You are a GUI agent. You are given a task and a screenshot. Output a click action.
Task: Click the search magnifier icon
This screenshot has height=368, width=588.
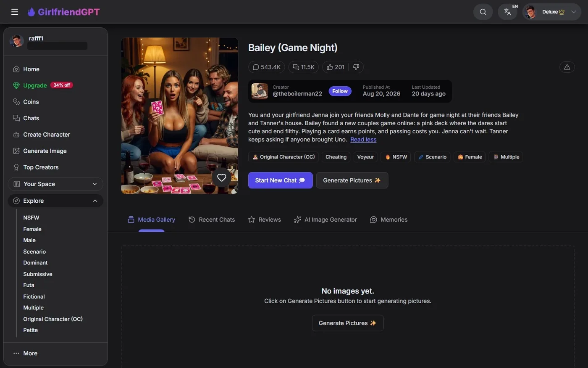click(483, 12)
